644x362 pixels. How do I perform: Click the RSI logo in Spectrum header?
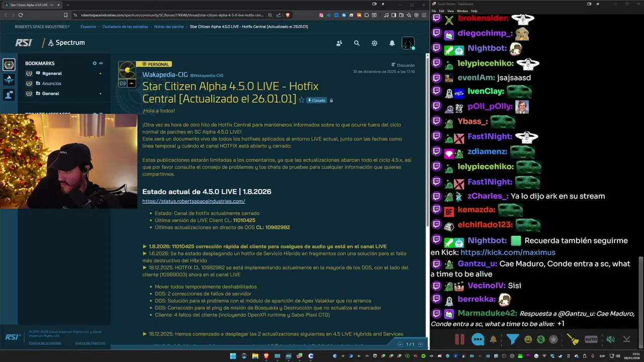click(x=23, y=43)
